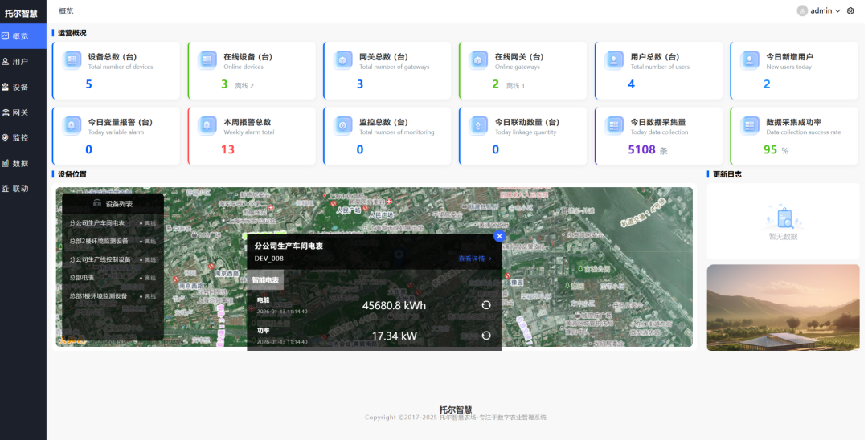Open the 设备 devices menu item
868x440 pixels.
tap(23, 87)
